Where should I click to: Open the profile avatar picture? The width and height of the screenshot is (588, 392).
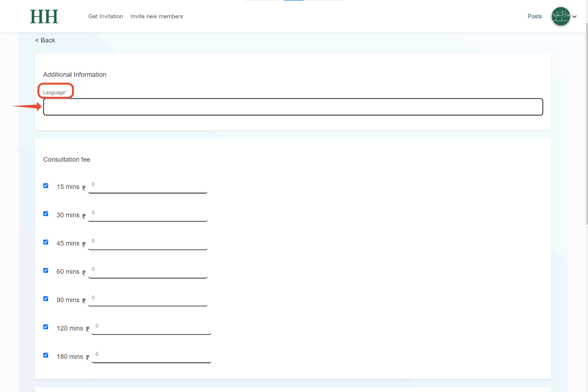click(x=561, y=17)
